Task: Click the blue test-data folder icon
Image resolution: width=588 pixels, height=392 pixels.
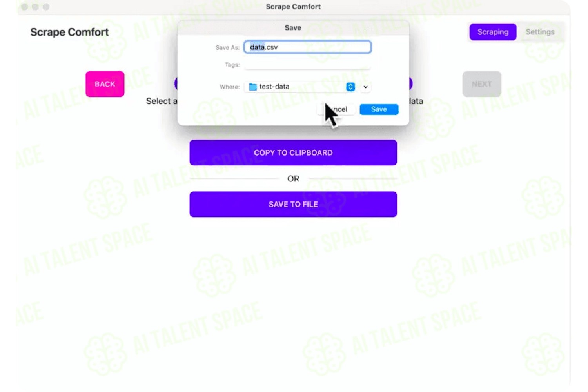Action: click(x=253, y=87)
